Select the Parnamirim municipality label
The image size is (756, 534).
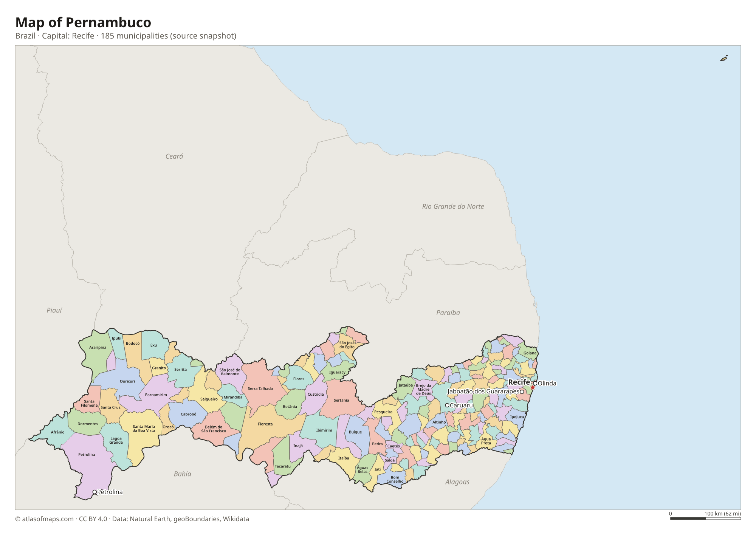[156, 395]
